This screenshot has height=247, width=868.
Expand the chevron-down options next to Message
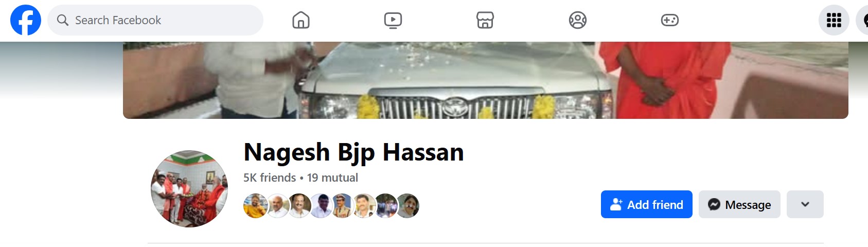pos(805,204)
